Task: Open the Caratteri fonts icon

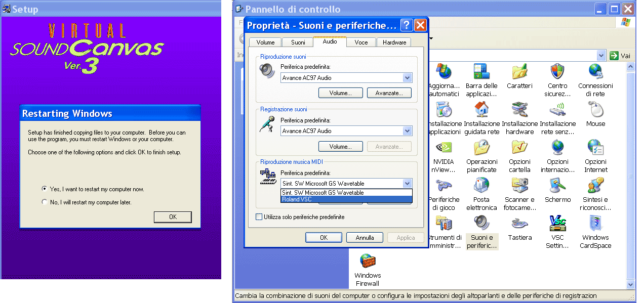Action: (x=519, y=72)
